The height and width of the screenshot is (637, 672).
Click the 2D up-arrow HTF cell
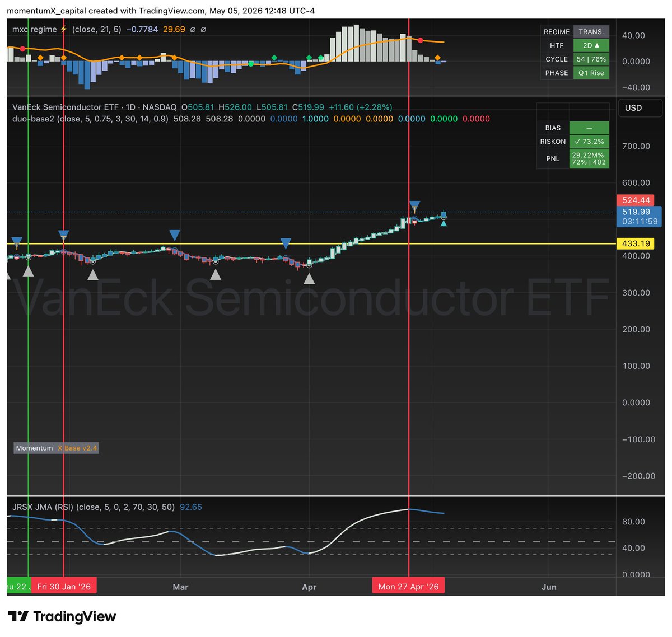click(591, 45)
